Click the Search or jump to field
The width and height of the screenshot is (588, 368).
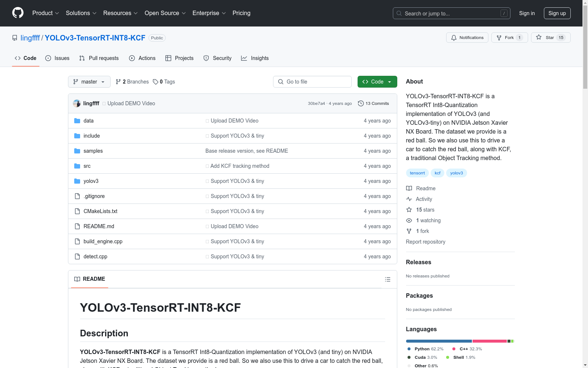(x=451, y=13)
